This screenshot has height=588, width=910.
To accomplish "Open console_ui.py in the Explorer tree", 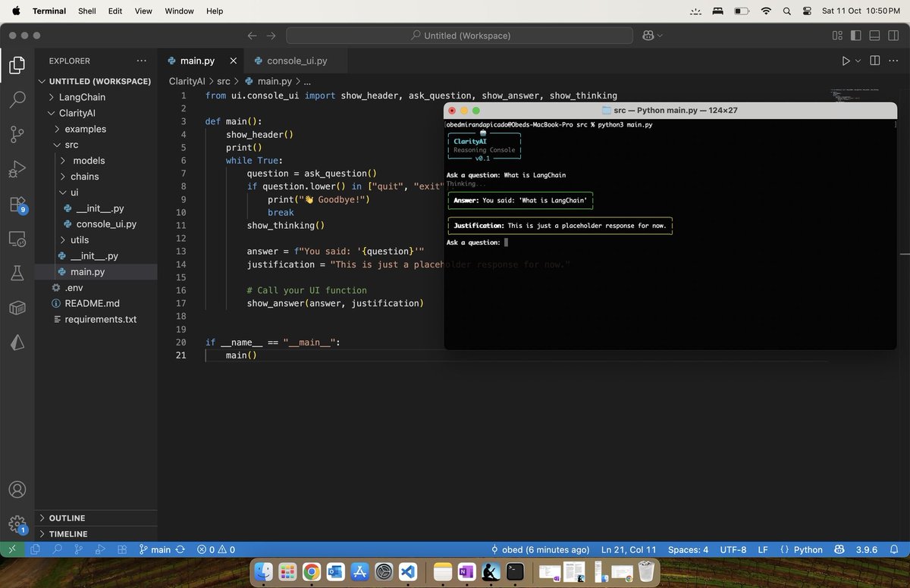I will tap(96, 224).
